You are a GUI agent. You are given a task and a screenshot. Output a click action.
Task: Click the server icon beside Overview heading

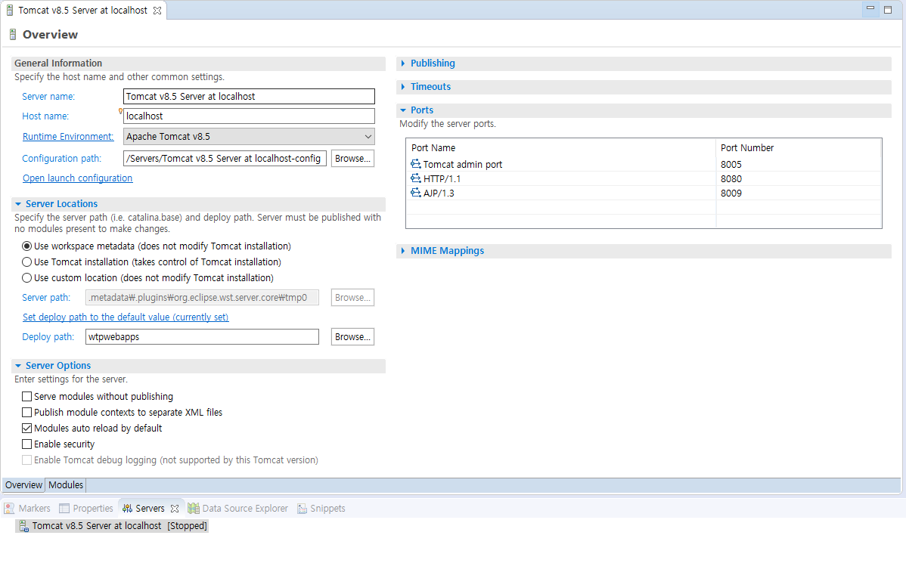tap(13, 35)
